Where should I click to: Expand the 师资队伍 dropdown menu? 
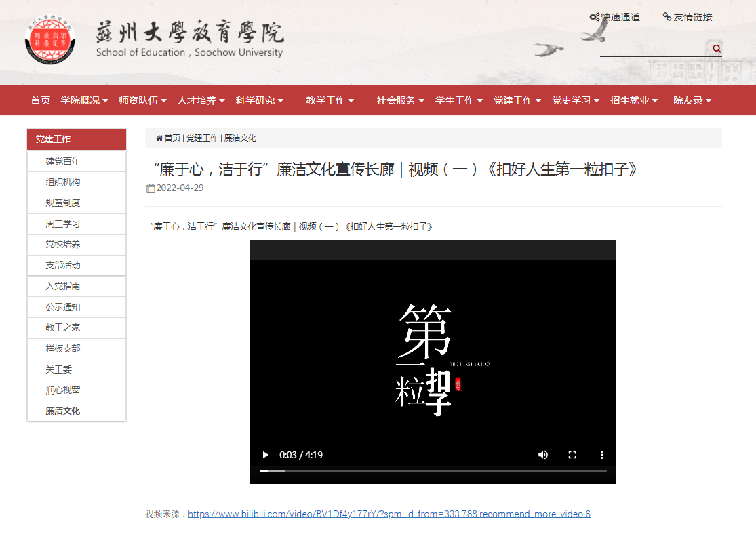(x=142, y=100)
